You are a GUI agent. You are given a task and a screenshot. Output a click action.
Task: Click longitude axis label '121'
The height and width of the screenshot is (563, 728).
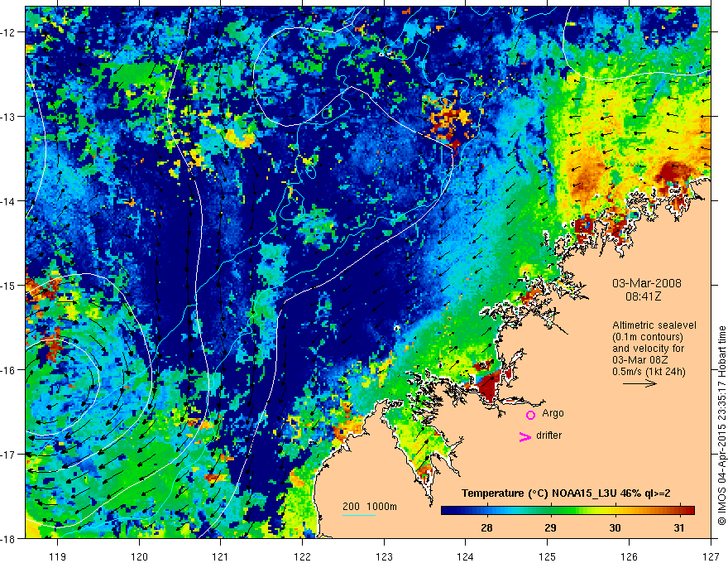click(x=220, y=556)
